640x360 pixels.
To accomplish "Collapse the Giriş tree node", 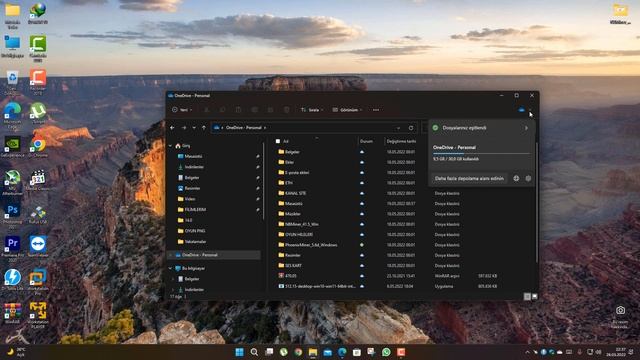I will tap(171, 146).
